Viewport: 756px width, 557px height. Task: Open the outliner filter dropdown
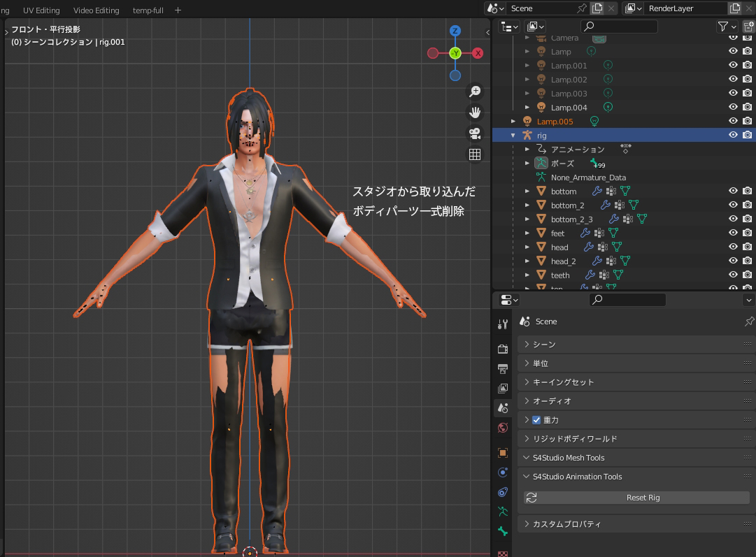727,27
